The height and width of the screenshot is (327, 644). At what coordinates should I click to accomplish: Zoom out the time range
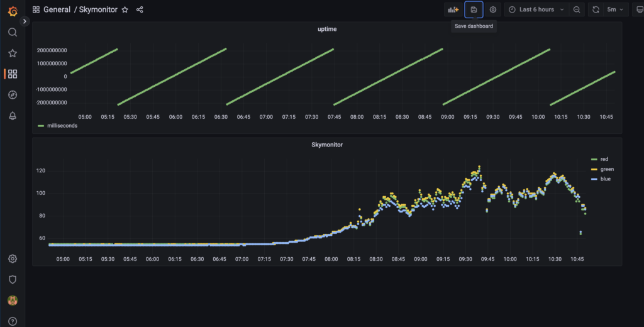577,9
